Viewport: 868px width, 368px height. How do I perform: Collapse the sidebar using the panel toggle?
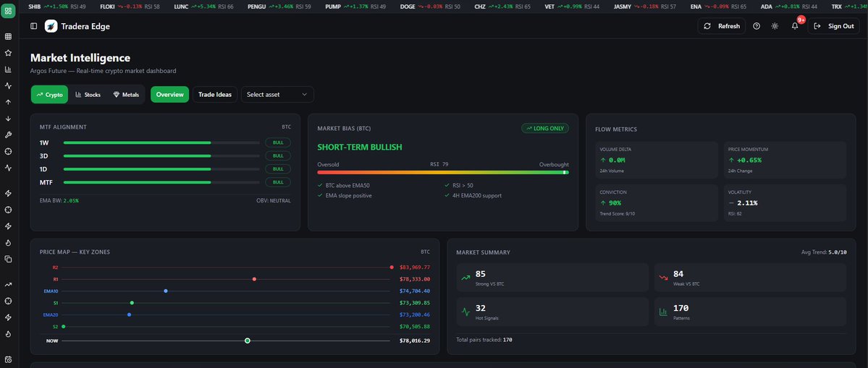click(x=34, y=26)
